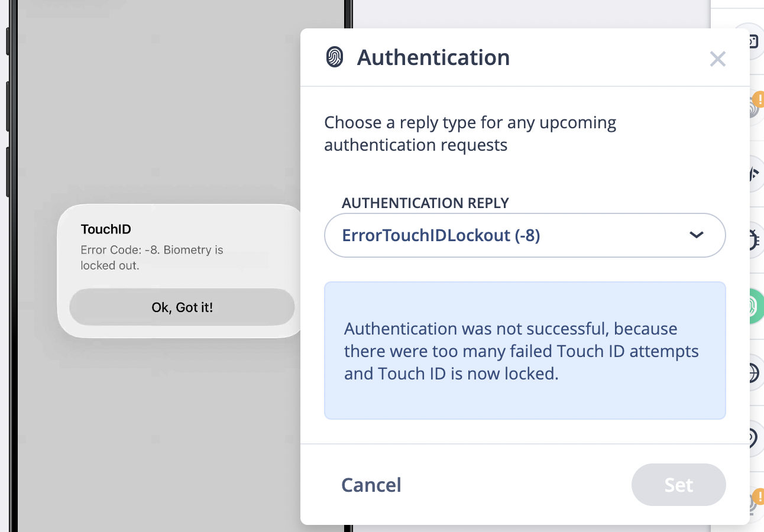Click the blue lockout description info box

[x=525, y=351]
